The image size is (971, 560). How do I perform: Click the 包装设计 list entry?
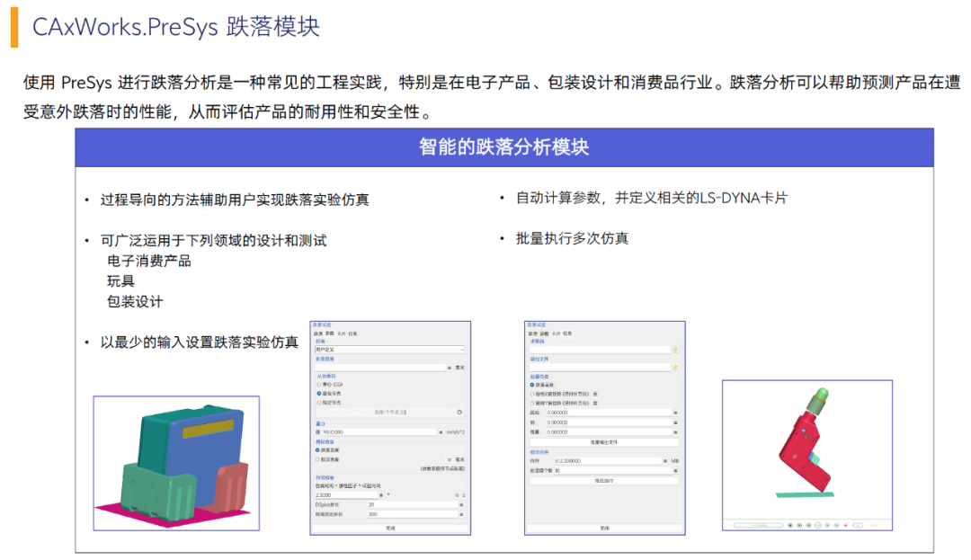pos(135,302)
